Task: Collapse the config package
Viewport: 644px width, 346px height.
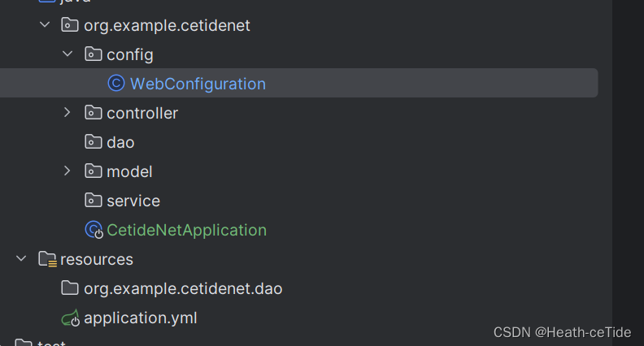Action: click(x=67, y=54)
